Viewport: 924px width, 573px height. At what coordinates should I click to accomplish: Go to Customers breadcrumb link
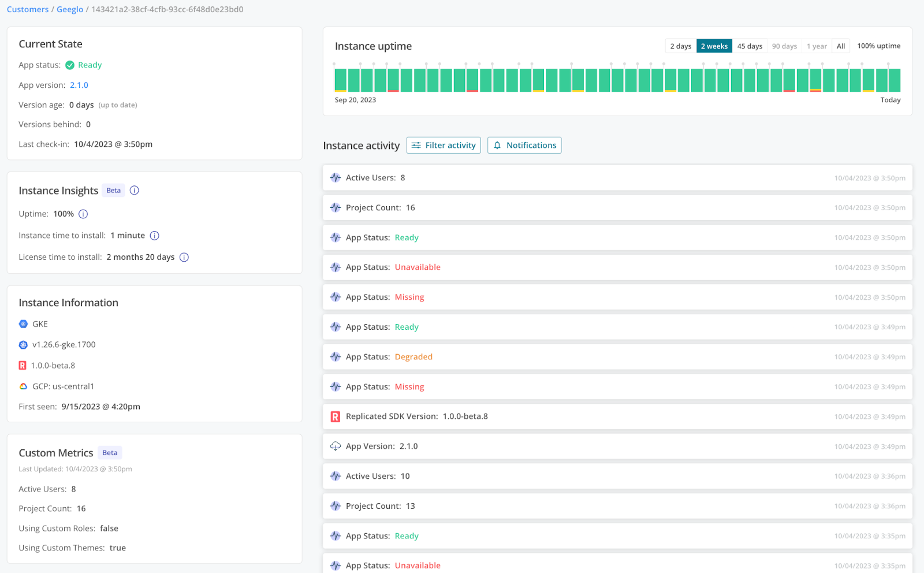point(28,10)
